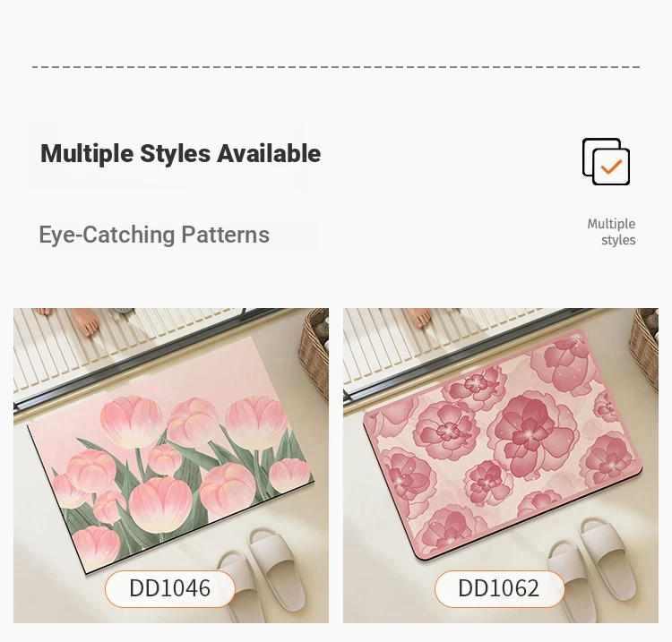This screenshot has width=672, height=642.
Task: Click the wicker basket in tulip photo
Action: [x=314, y=351]
